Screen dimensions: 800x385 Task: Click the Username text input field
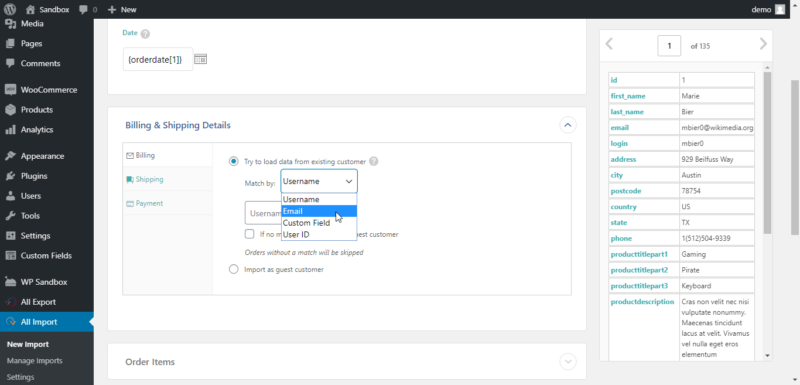coord(263,213)
